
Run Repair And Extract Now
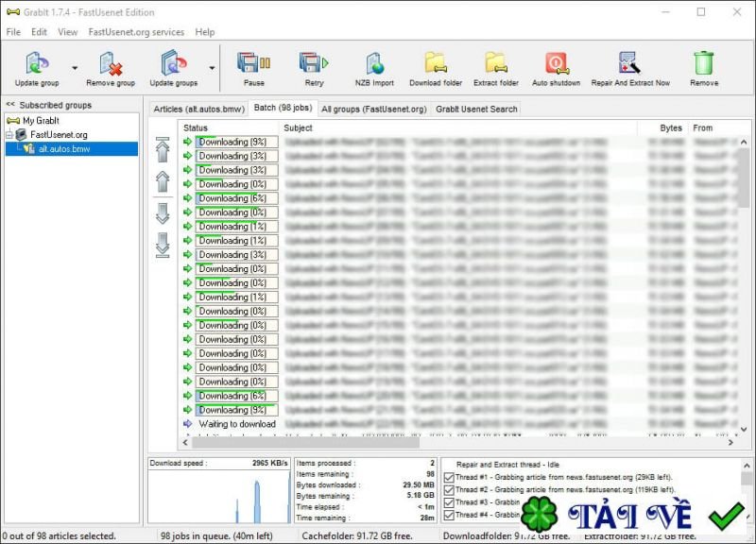pyautogui.click(x=630, y=64)
